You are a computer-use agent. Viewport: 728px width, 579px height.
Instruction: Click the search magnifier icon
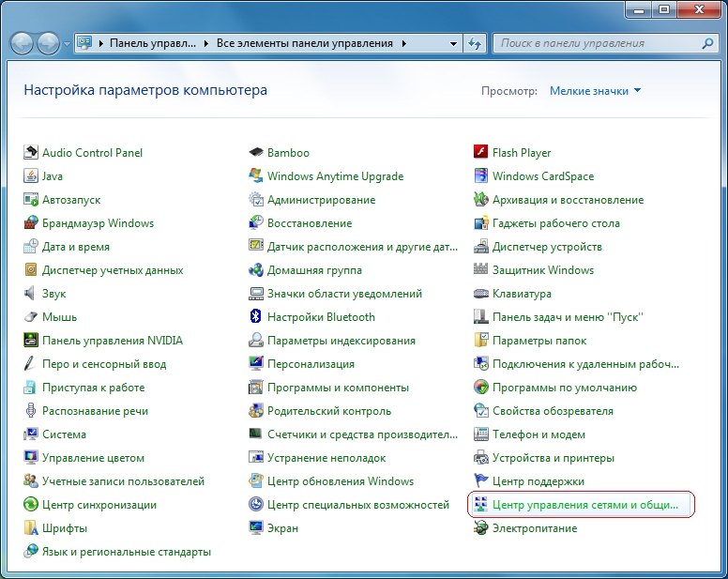click(708, 44)
